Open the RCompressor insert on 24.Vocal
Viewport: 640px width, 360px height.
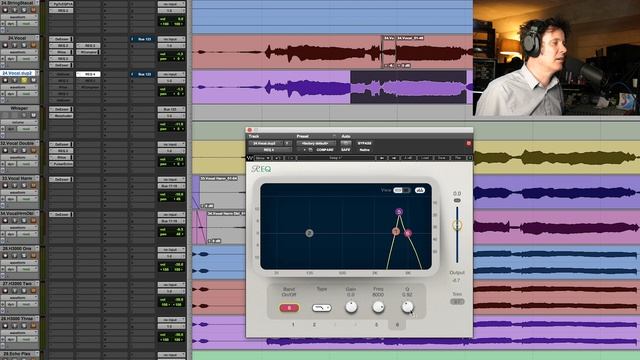click(x=88, y=52)
